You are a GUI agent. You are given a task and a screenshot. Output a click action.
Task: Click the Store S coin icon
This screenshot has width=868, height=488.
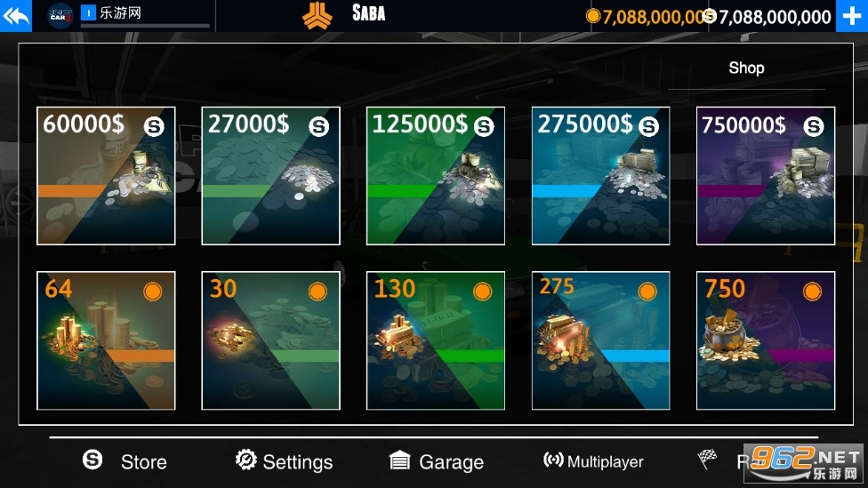[x=92, y=460]
